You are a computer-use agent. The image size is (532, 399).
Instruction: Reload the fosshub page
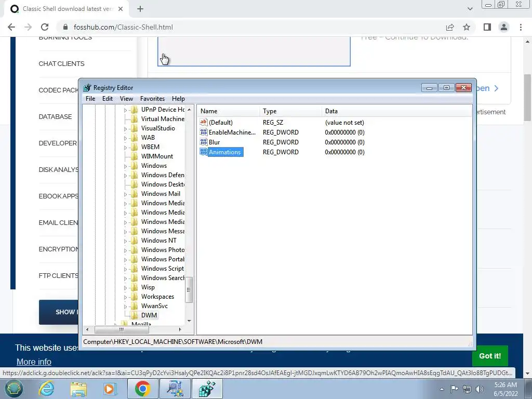(45, 27)
